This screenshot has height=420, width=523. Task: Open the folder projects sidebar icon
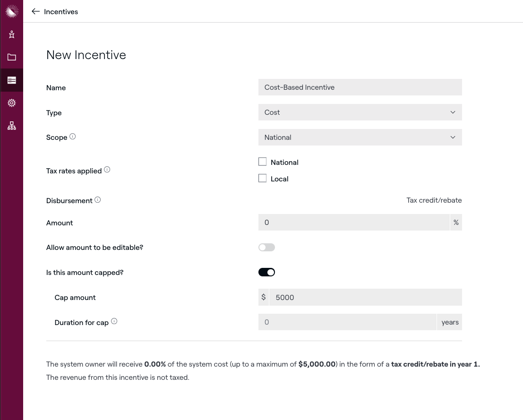[x=12, y=57]
